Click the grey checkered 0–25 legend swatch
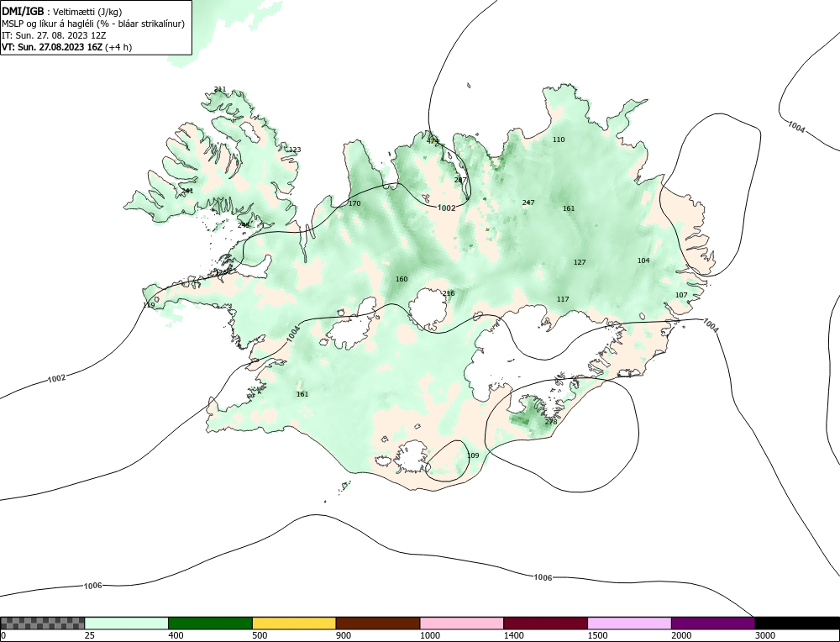The height and width of the screenshot is (642, 840). [x=42, y=624]
